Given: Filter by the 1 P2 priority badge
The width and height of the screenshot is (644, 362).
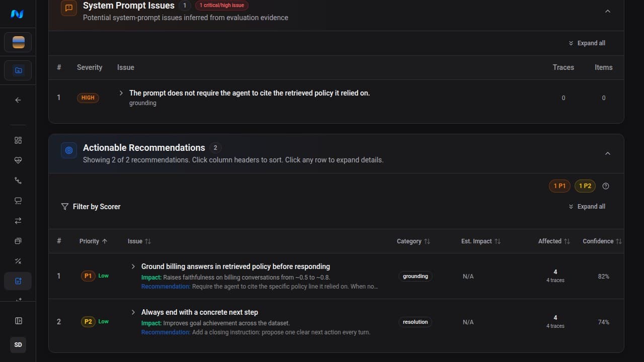Looking at the screenshot, I should click(x=585, y=186).
